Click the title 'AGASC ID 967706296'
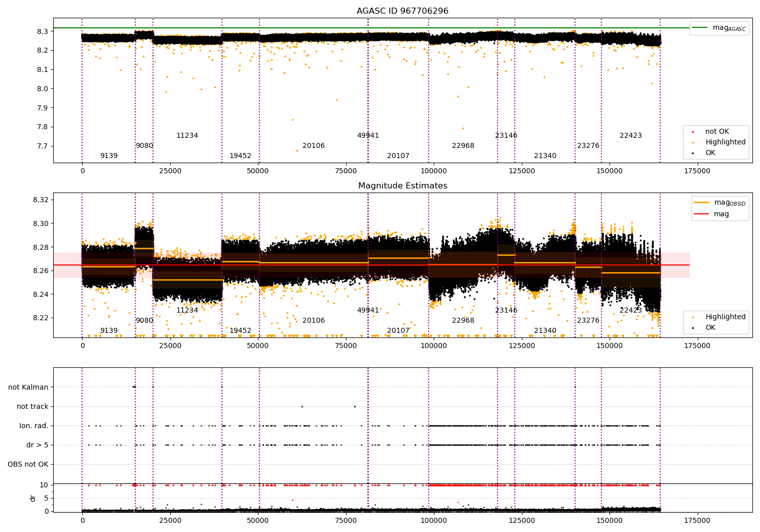 [402, 11]
